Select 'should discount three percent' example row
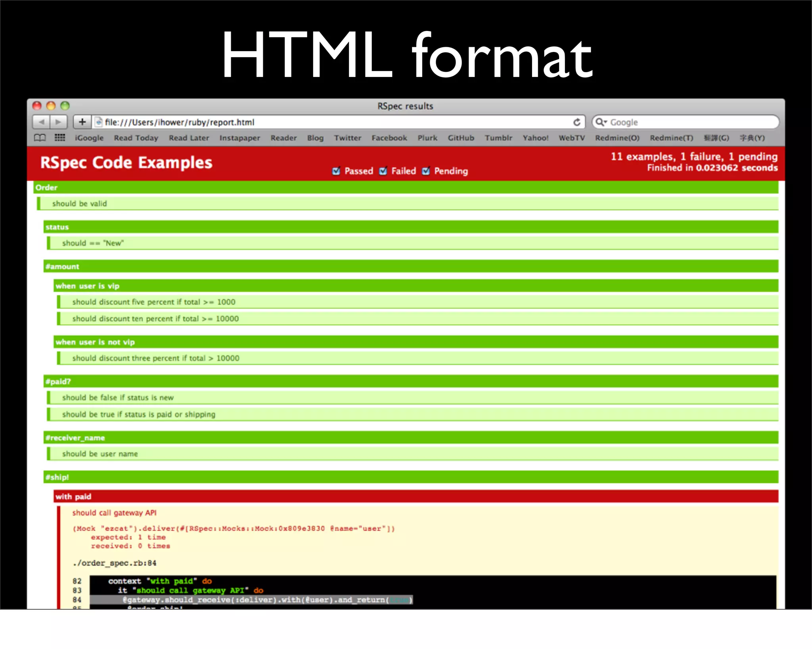 click(417, 358)
